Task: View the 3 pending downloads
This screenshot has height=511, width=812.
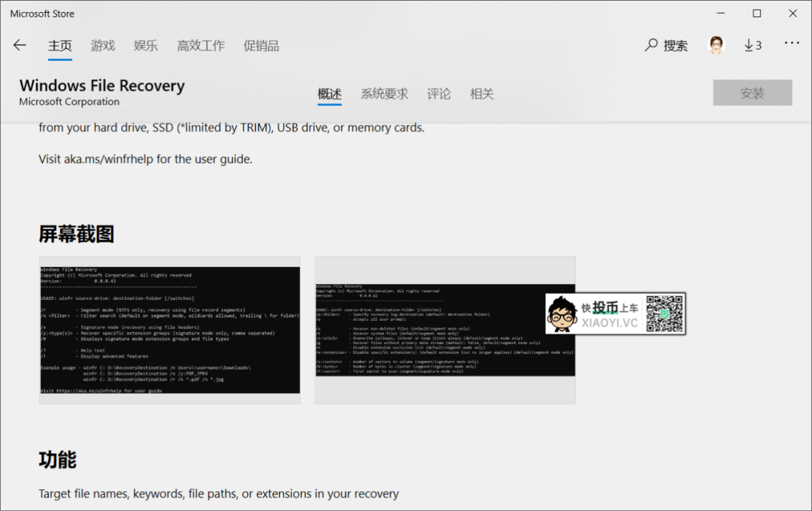Action: [x=752, y=45]
